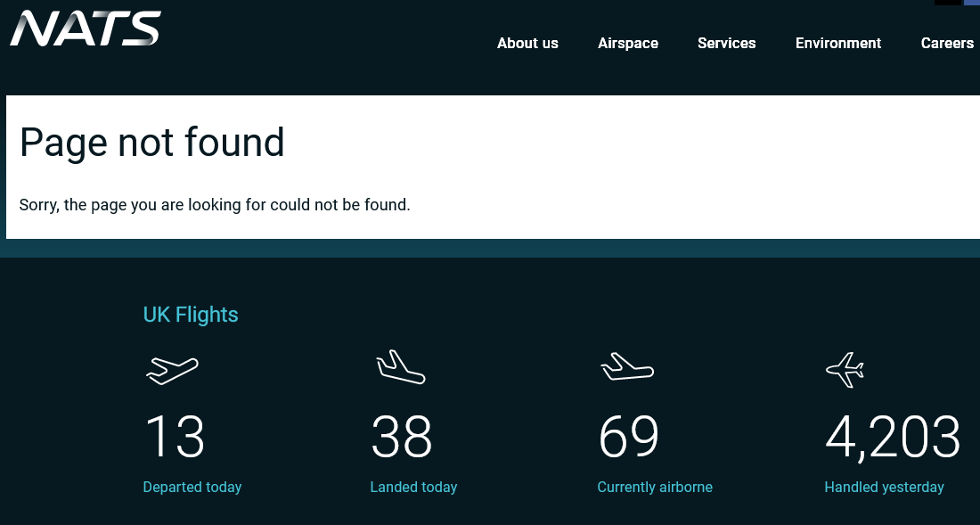
Task: Open the Airspace menu
Action: click(x=627, y=43)
